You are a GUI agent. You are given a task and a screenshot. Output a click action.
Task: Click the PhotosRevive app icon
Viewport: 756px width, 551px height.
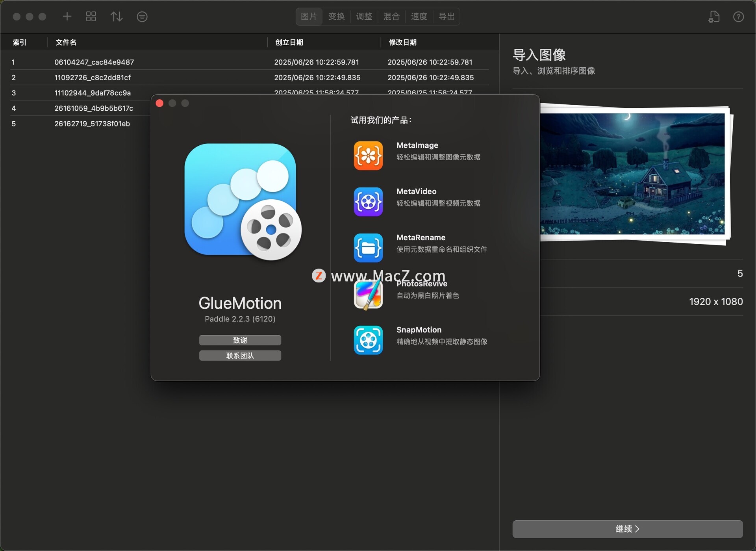(368, 294)
